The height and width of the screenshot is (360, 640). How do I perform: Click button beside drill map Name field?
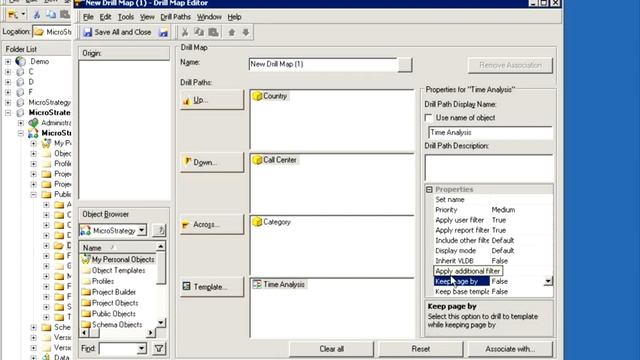point(405,65)
